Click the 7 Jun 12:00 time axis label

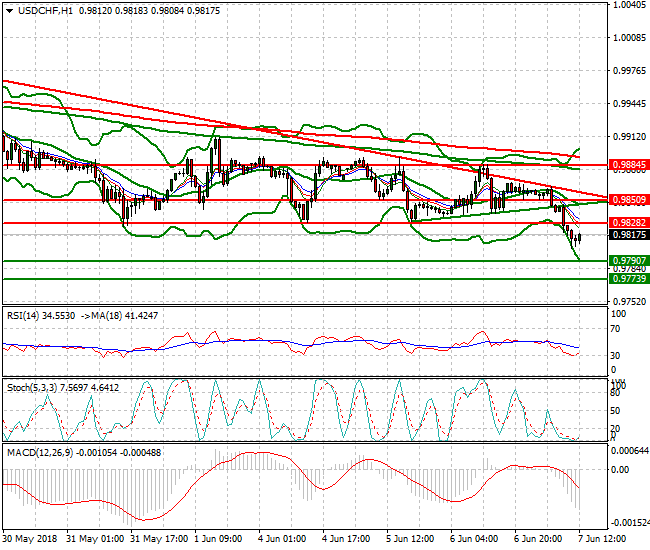pyautogui.click(x=602, y=539)
